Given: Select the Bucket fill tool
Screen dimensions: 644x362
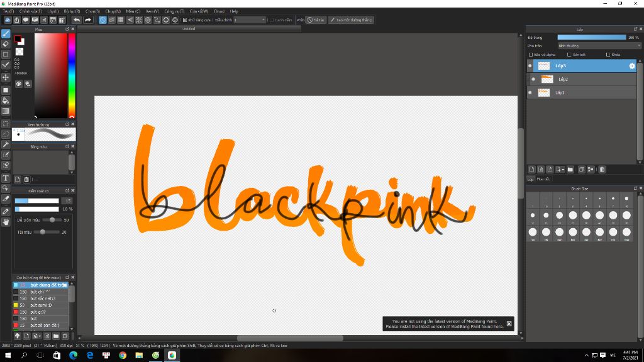Looking at the screenshot, I should click(x=6, y=101).
